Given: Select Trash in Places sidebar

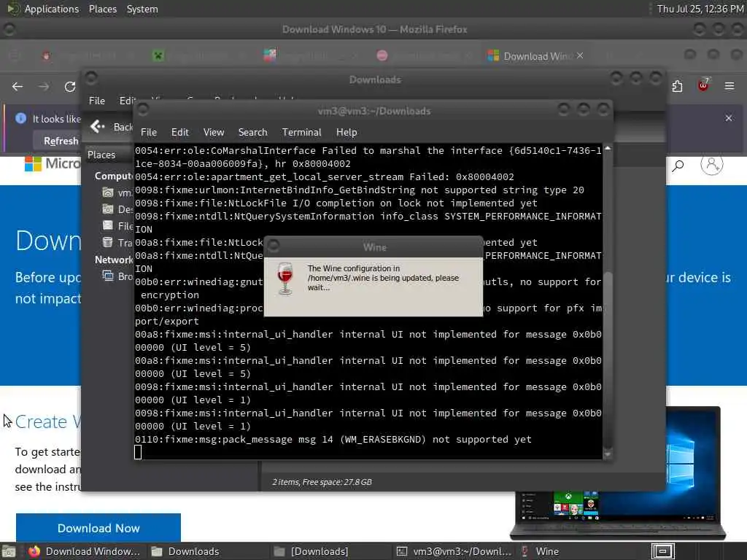Looking at the screenshot, I should tap(117, 242).
